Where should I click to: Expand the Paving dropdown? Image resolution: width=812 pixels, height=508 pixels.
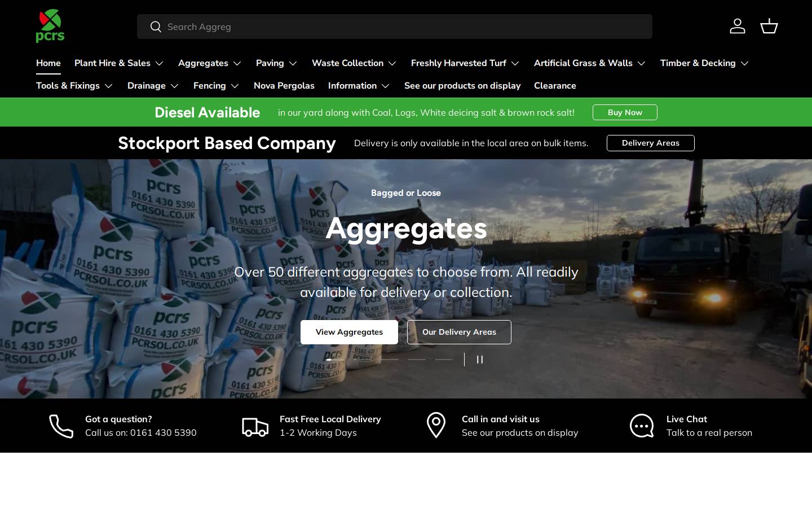(x=276, y=63)
